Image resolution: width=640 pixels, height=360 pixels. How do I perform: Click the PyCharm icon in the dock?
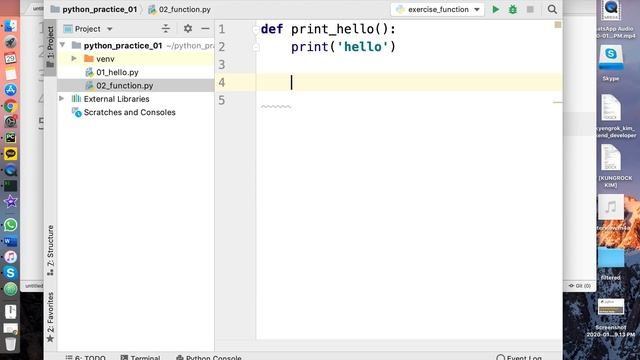click(10, 138)
